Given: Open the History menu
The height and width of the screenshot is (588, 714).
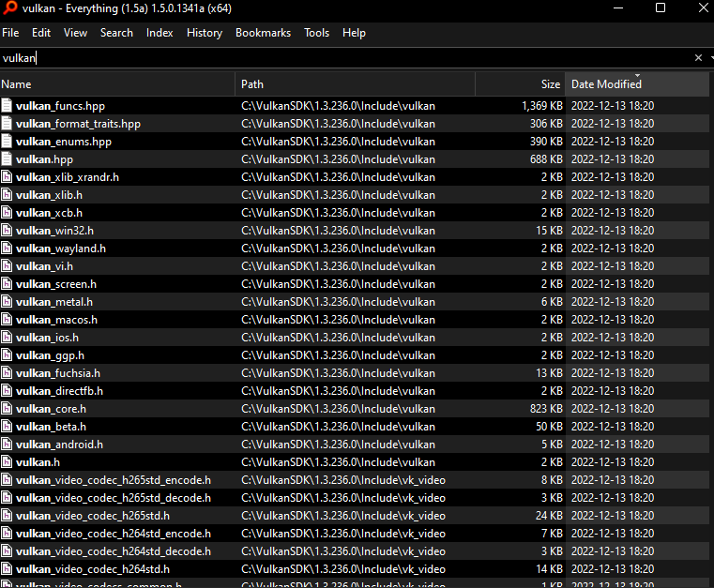Looking at the screenshot, I should pos(205,33).
